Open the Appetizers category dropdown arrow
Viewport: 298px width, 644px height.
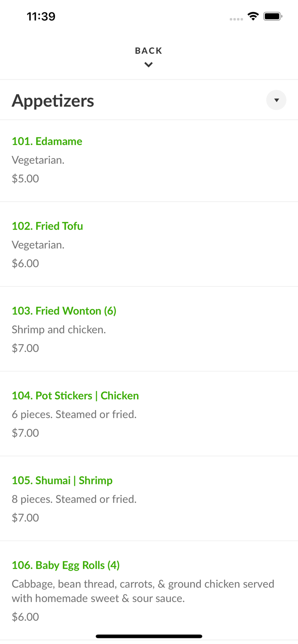[x=276, y=100]
